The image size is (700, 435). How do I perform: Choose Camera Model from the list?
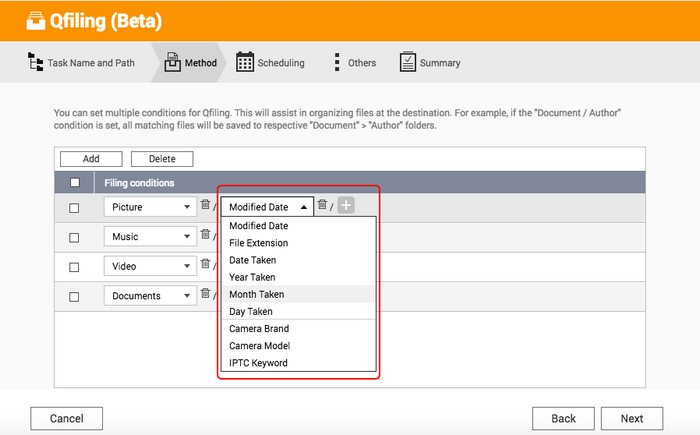(299, 345)
